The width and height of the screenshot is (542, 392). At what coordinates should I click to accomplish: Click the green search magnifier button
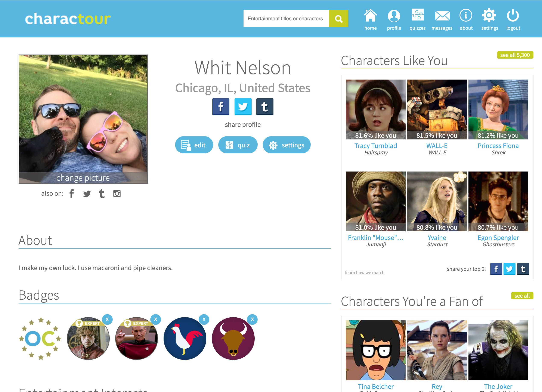tap(339, 18)
